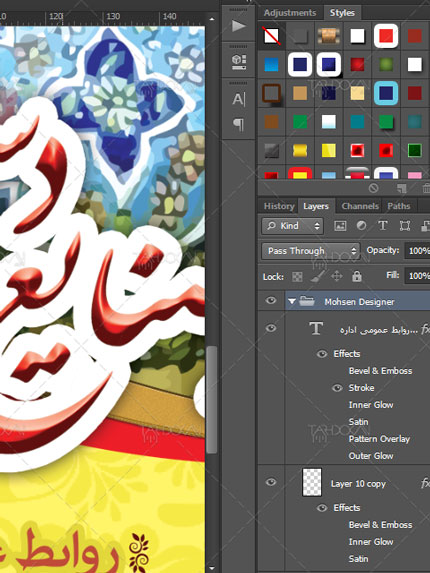Screen dimensions: 430x573
Task: Click the Clear Style icon in Styles panel
Action: point(373,188)
